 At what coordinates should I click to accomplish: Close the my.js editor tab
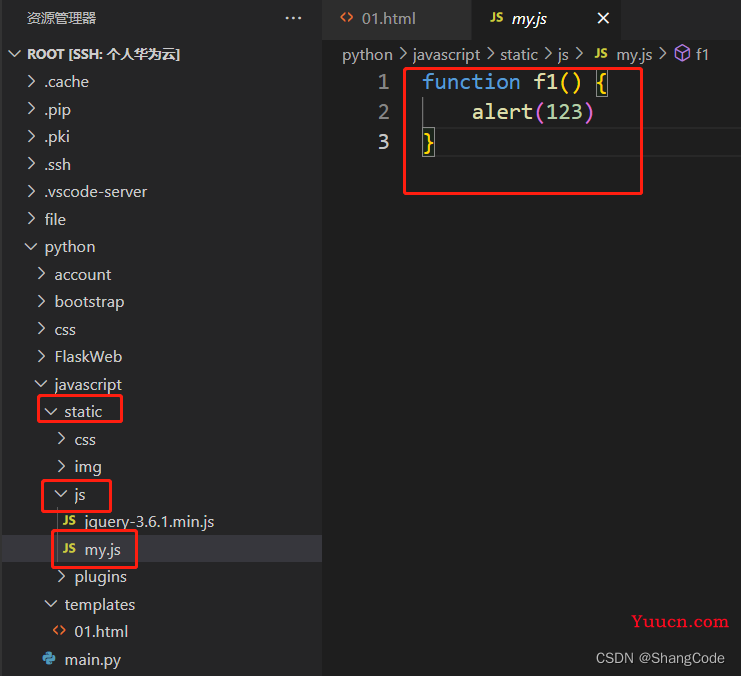(x=603, y=18)
